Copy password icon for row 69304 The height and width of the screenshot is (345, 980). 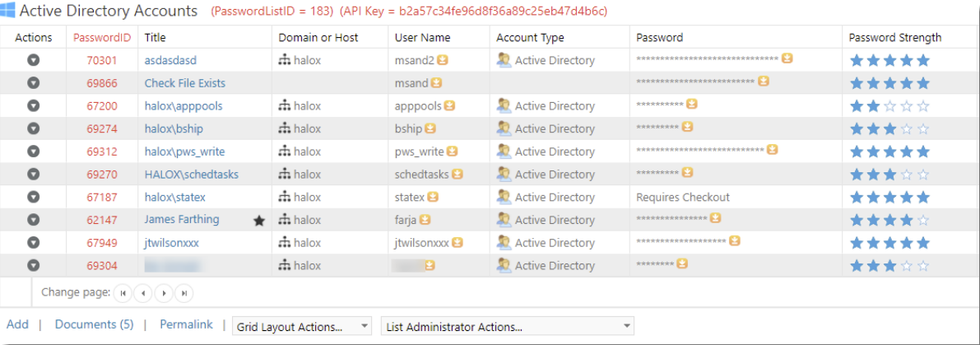pyautogui.click(x=683, y=263)
